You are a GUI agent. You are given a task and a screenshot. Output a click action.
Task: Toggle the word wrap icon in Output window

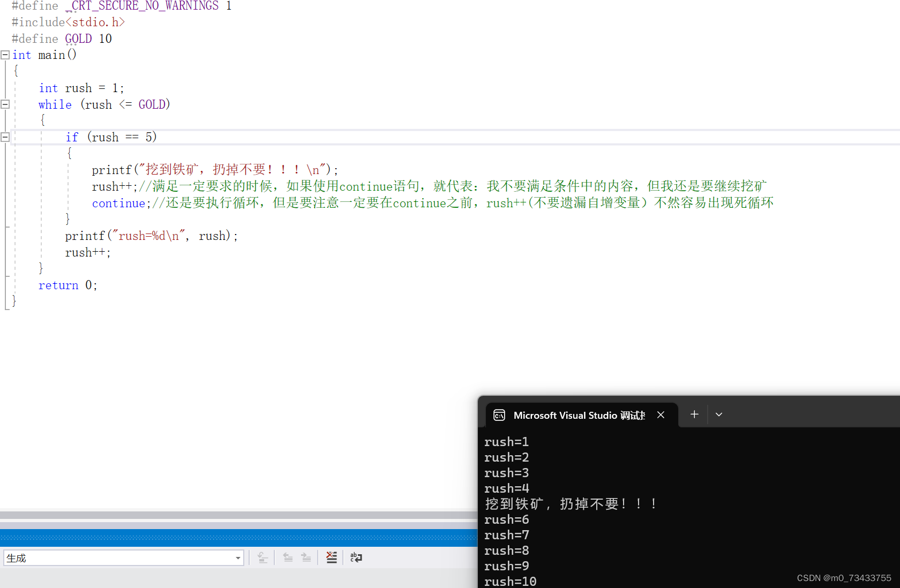355,557
